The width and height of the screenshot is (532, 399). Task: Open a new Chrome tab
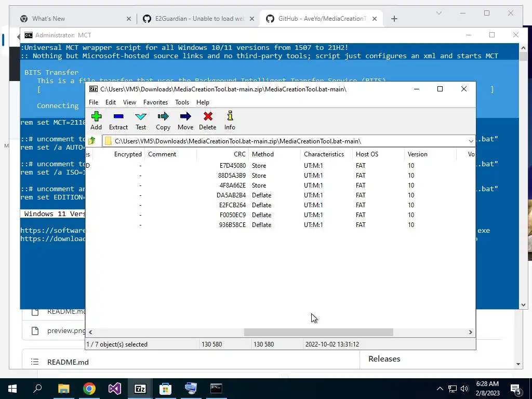tap(394, 19)
